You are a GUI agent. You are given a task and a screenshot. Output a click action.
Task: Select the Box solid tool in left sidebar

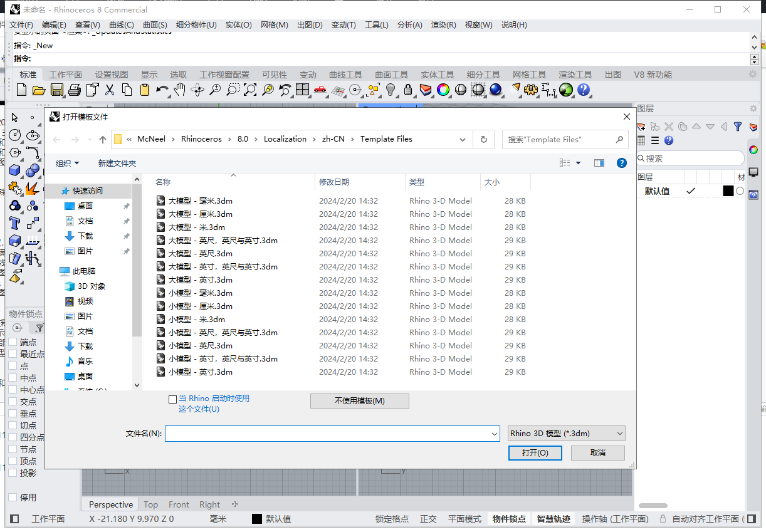pyautogui.click(x=15, y=170)
